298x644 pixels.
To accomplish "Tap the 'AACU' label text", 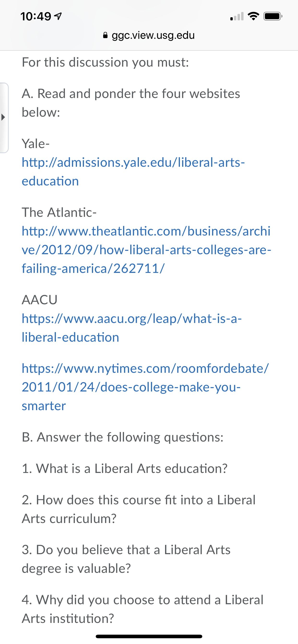I will point(40,299).
